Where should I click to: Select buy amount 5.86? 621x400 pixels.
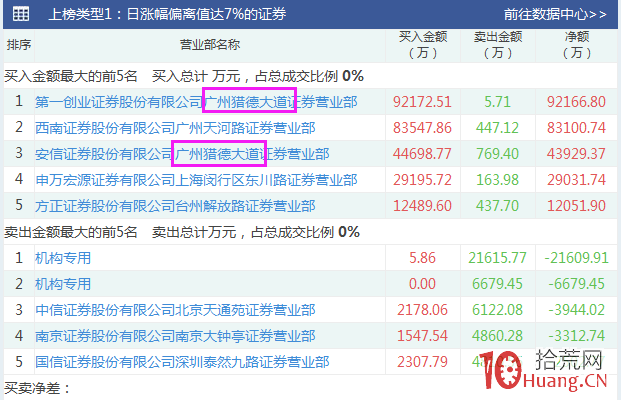tap(422, 258)
